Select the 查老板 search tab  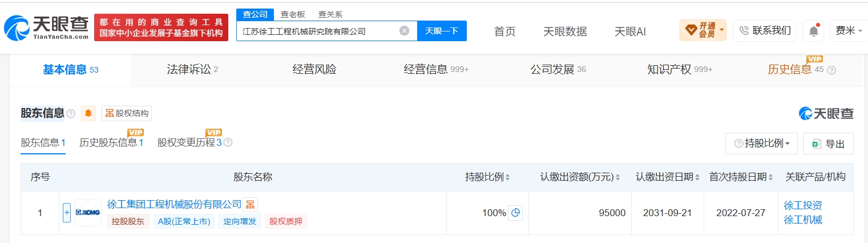click(292, 15)
